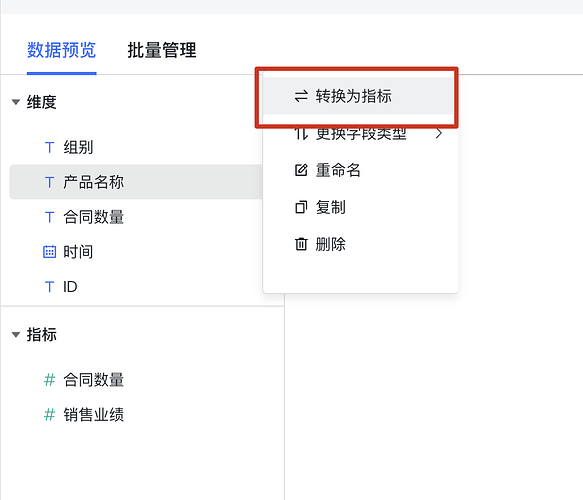Collapse the 维度 section triangle
Screen dimensions: 583x500
point(16,102)
